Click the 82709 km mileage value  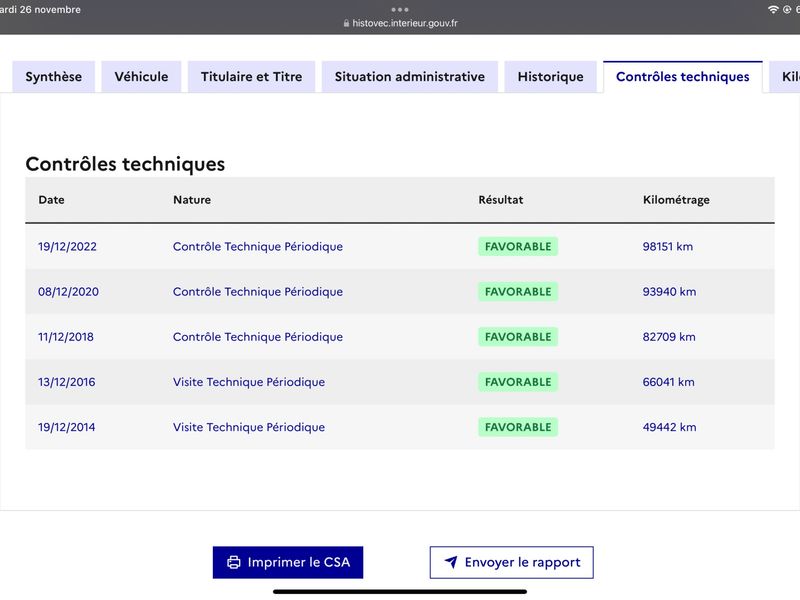pos(669,337)
